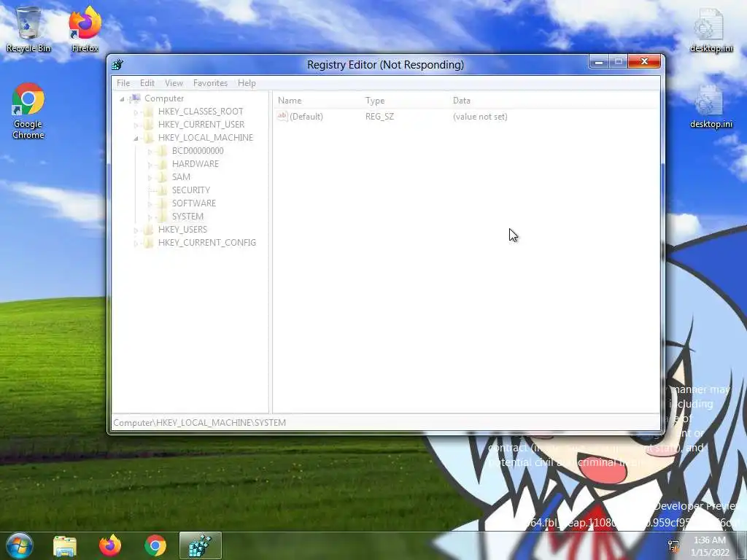Expand HKEY_CURRENT_USER with its arrow
Screen dimensions: 747x560
(x=136, y=125)
